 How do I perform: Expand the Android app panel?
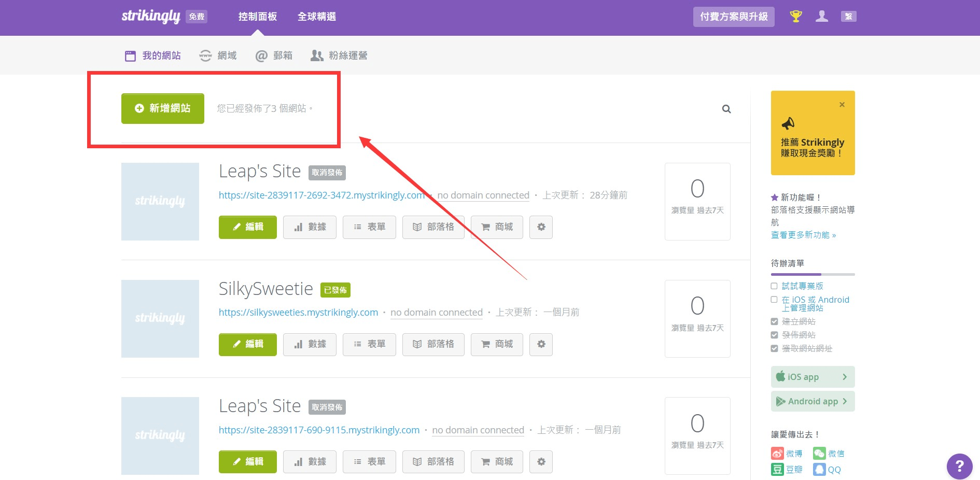tap(812, 401)
